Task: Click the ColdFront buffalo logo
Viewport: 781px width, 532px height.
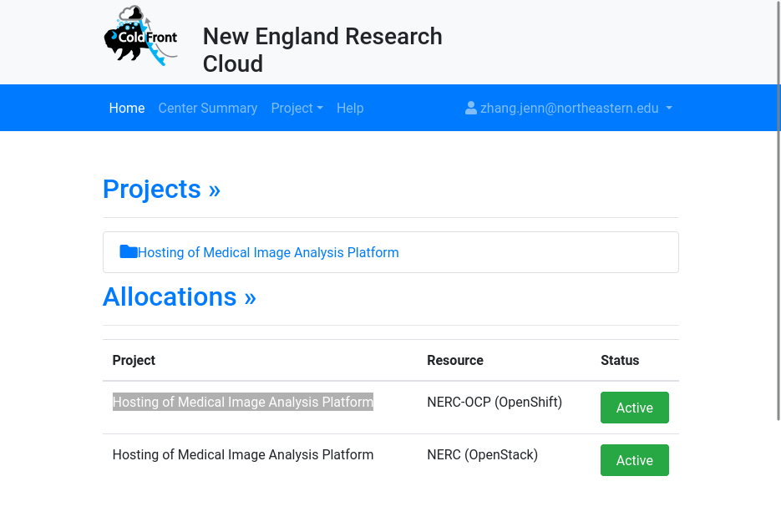Action: coord(140,36)
